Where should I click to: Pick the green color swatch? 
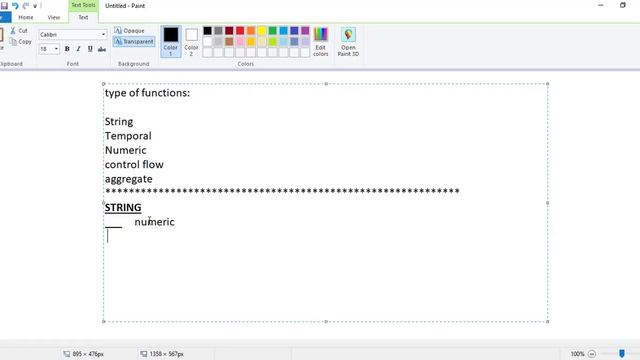pyautogui.click(x=273, y=31)
